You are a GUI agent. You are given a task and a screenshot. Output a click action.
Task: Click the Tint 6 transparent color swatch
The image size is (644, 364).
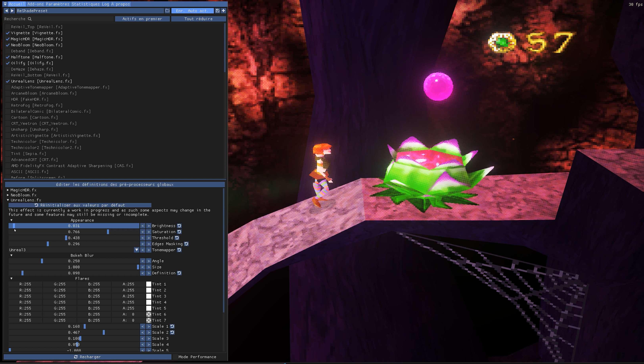coord(149,314)
